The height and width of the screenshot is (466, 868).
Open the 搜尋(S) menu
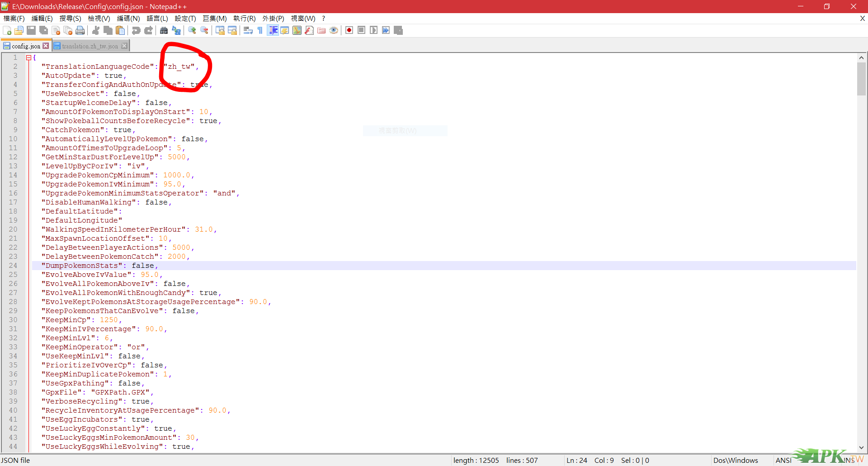(x=70, y=19)
